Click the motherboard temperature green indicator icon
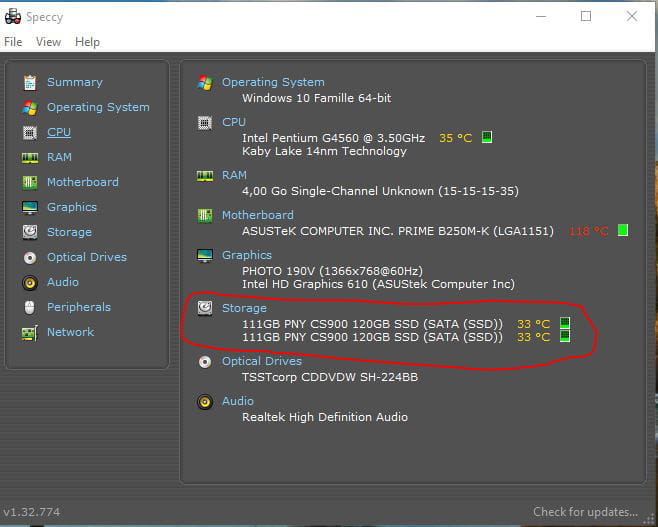The height and width of the screenshot is (527, 658). 623,230
